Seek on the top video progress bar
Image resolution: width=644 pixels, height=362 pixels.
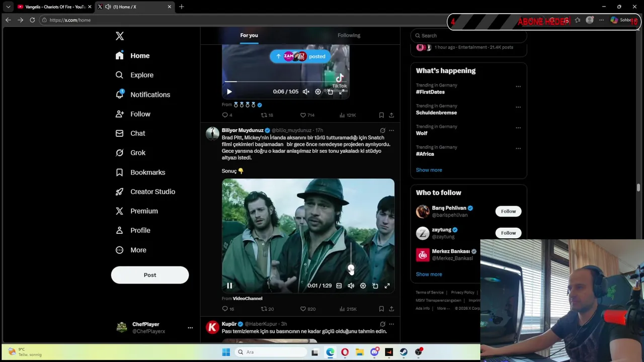click(x=286, y=81)
